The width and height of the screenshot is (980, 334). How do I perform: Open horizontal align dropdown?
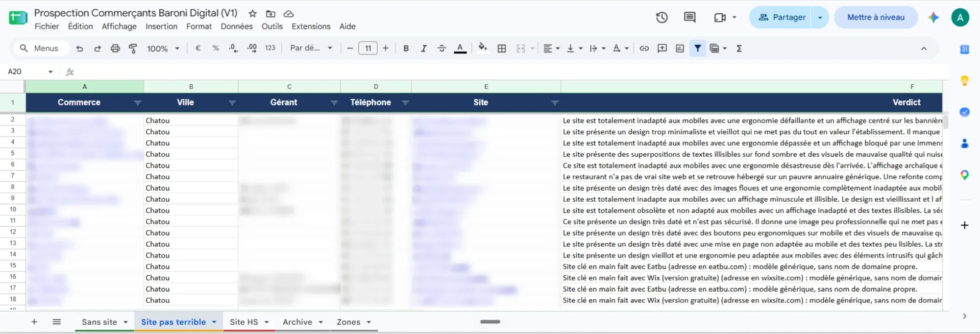[x=551, y=48]
